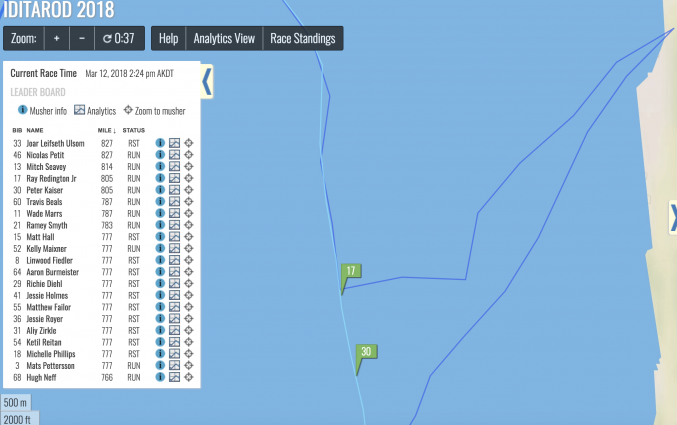The height and width of the screenshot is (425, 677).
Task: Sort leaderboard by MILE column
Action: coord(107,130)
